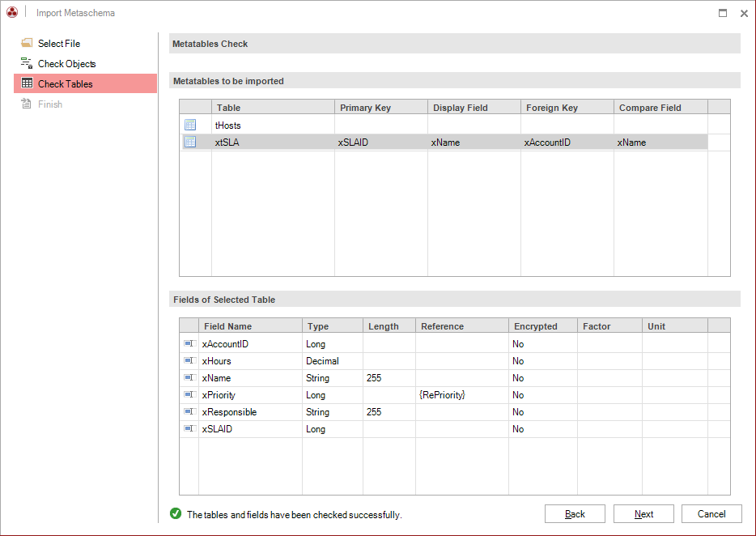Maximize the Import Metaschema window
Screen dimensions: 756x536
tap(723, 13)
